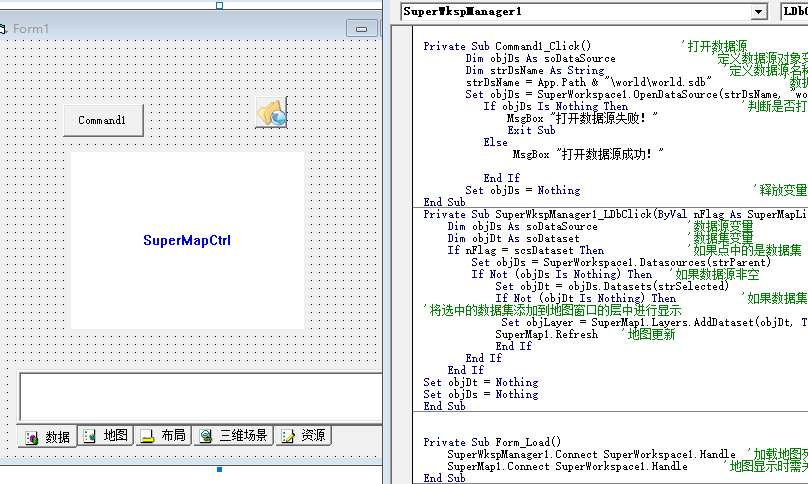Click the bottom sizing handle of Form1
The width and height of the screenshot is (808, 484).
point(220,470)
